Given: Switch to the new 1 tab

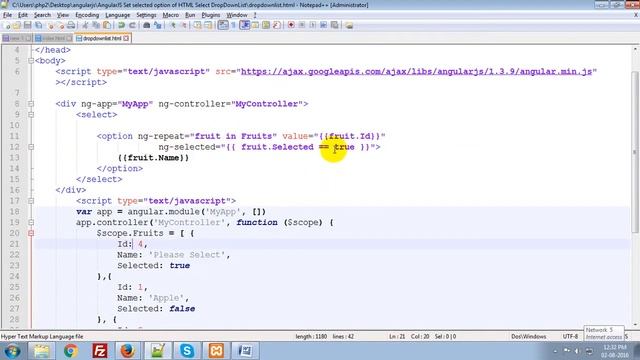Looking at the screenshot, I should click(x=17, y=38).
